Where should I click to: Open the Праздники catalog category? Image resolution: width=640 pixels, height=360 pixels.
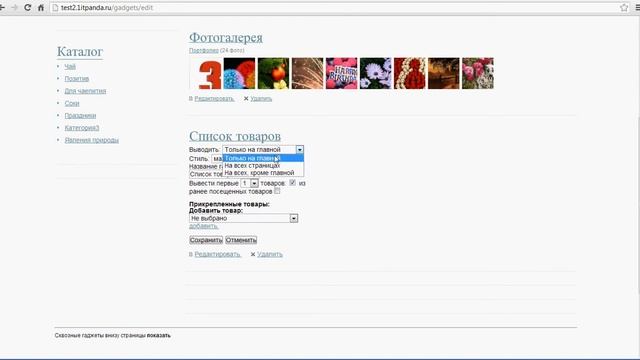pos(80,116)
